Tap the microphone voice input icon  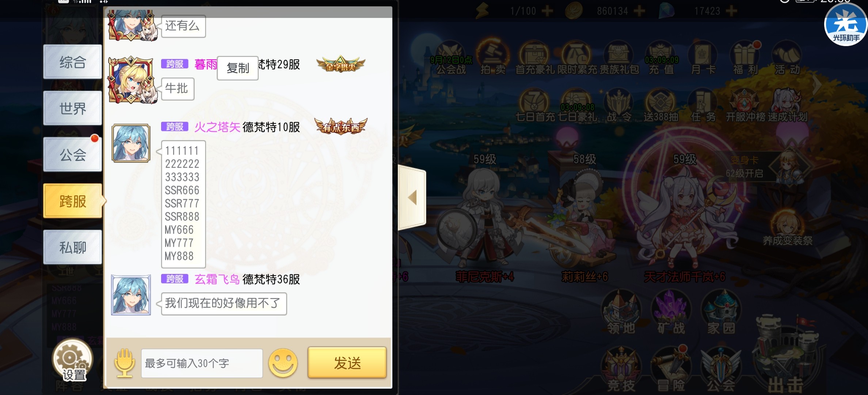[124, 363]
